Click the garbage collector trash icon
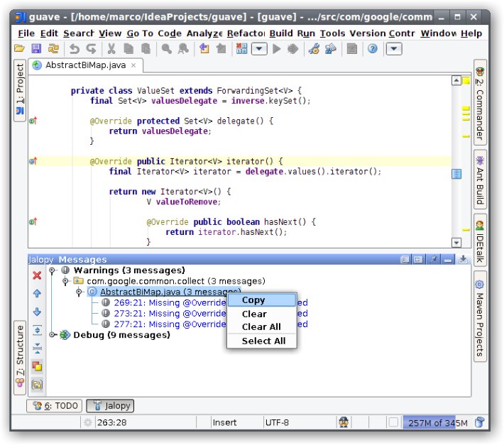504x445 pixels. click(x=480, y=422)
